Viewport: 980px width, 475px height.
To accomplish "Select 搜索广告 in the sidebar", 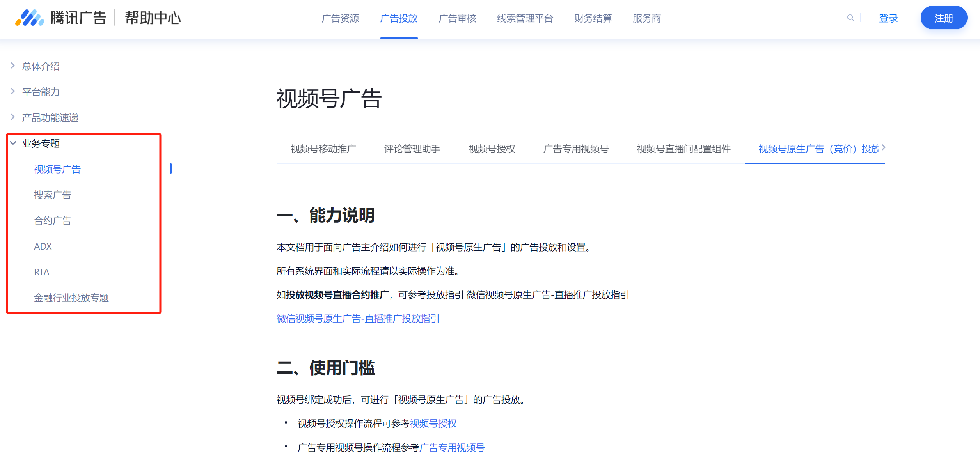I will [53, 195].
